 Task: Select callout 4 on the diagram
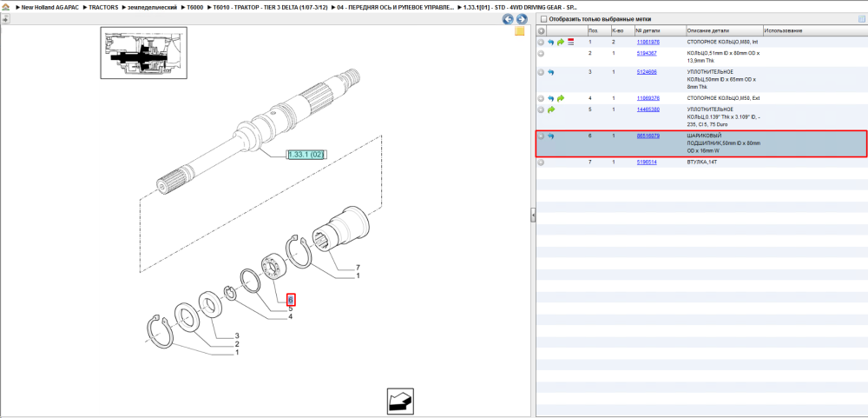point(291,317)
